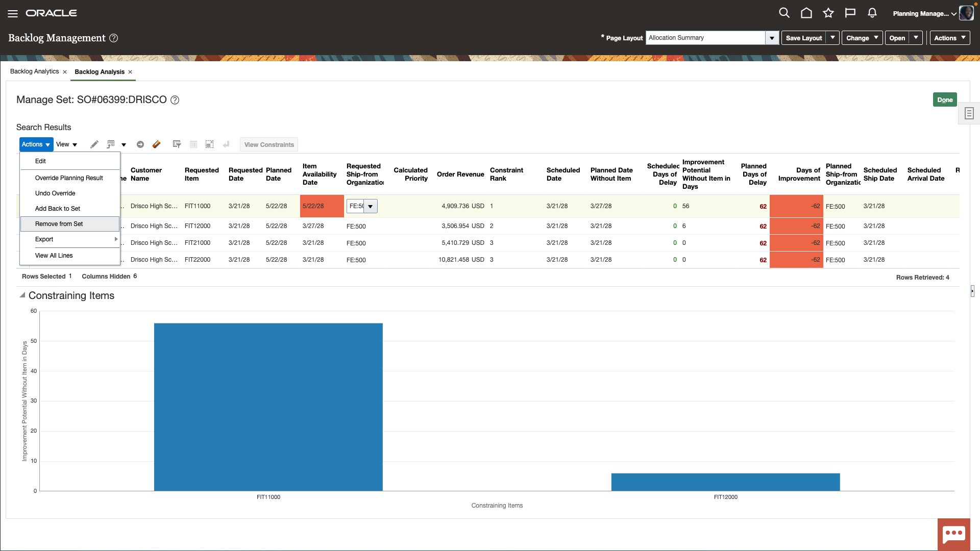980x551 pixels.
Task: Select the eraser Clear icon
Action: pos(157,144)
